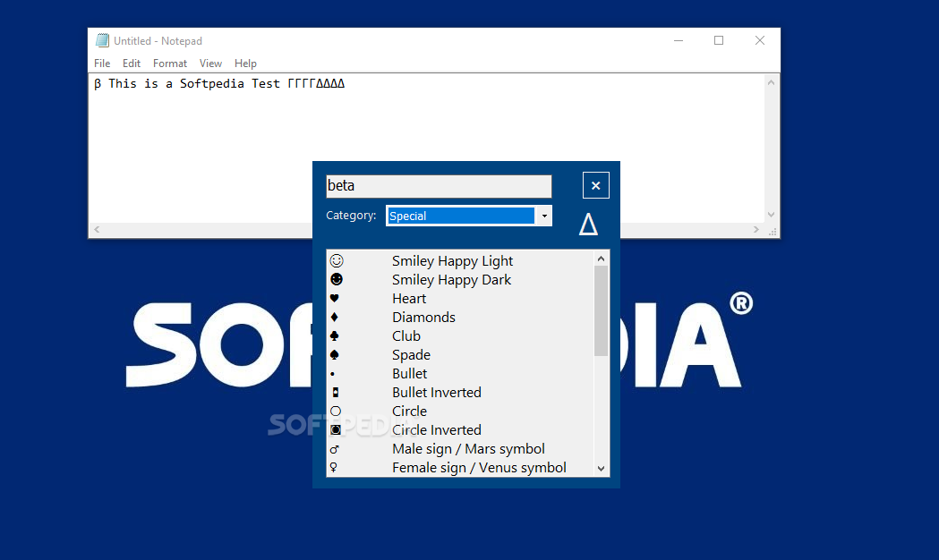Click the Notepad horizontal scroll right arrow
This screenshot has width=939, height=560.
click(x=756, y=229)
